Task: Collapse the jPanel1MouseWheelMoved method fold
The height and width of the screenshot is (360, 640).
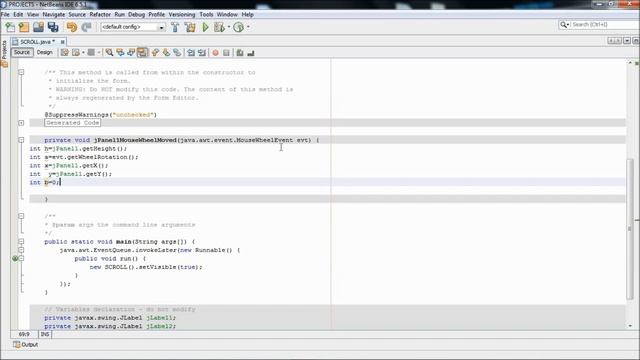Action: [x=21, y=140]
